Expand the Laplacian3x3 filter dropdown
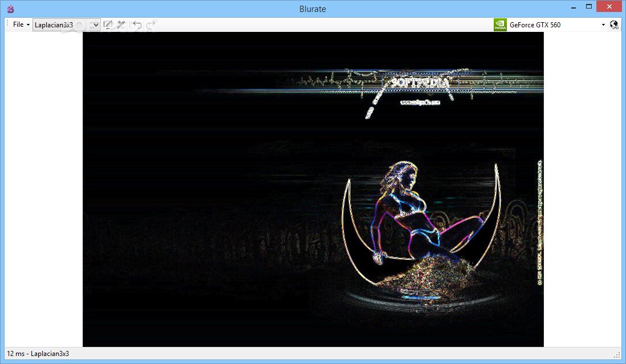The width and height of the screenshot is (626, 364). (x=66, y=24)
